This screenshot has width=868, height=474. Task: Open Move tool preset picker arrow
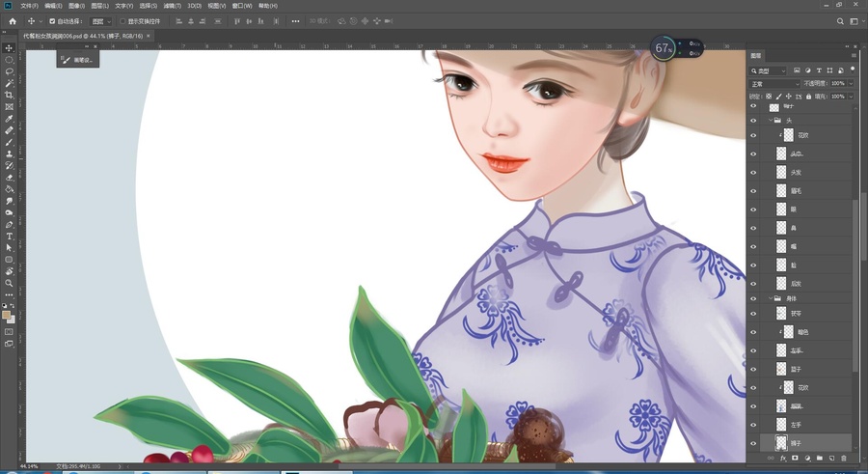click(x=41, y=21)
